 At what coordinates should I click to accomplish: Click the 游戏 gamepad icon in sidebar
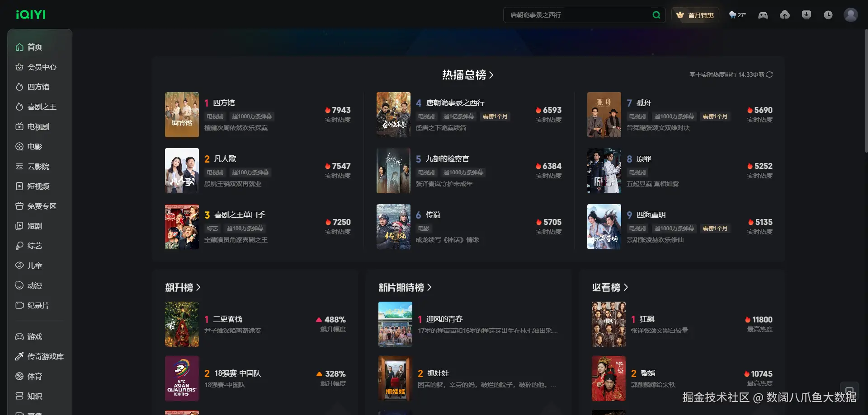(x=19, y=336)
